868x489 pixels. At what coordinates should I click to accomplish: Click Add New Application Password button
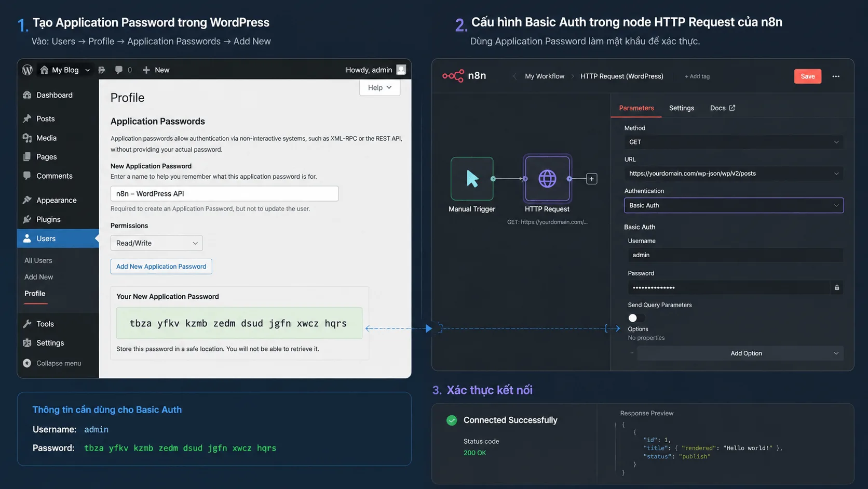(x=161, y=267)
